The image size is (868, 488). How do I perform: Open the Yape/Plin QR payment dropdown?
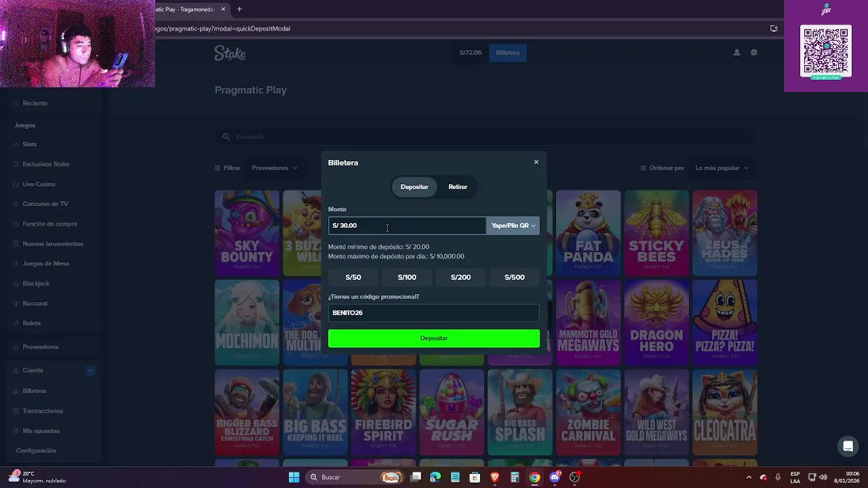(513, 226)
